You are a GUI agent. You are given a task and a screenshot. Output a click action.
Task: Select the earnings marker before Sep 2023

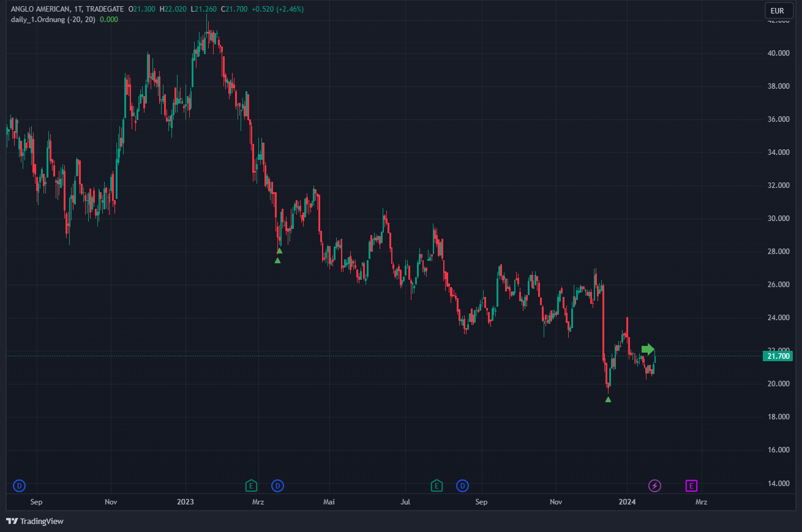coord(437,485)
